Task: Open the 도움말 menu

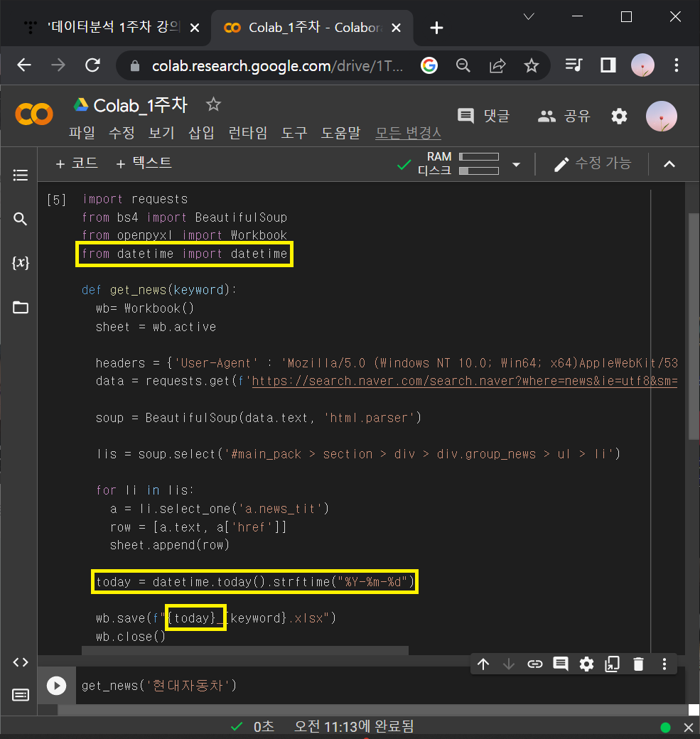Action: 340,132
